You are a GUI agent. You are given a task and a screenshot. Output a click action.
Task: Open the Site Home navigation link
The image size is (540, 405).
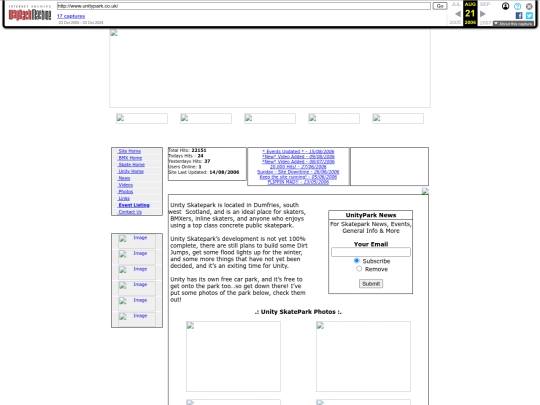(x=129, y=151)
